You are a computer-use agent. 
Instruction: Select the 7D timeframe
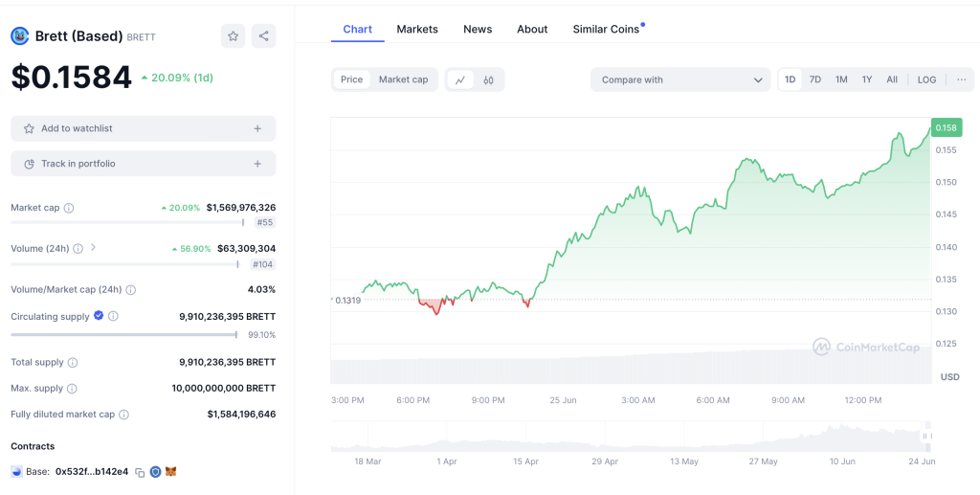pyautogui.click(x=815, y=79)
